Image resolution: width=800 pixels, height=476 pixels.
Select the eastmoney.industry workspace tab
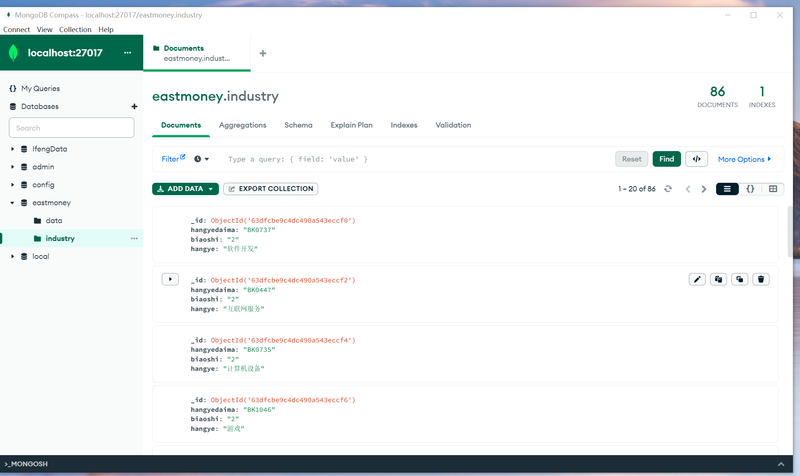pos(196,53)
